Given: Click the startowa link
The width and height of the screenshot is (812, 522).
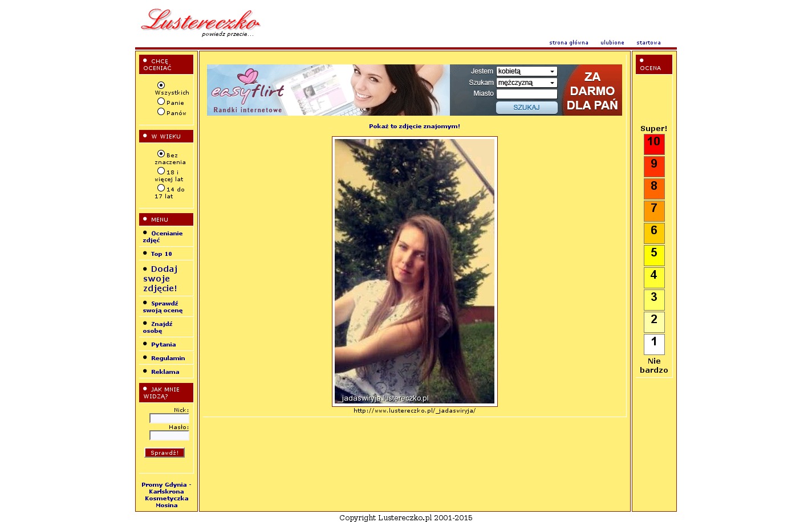Looking at the screenshot, I should [x=649, y=43].
